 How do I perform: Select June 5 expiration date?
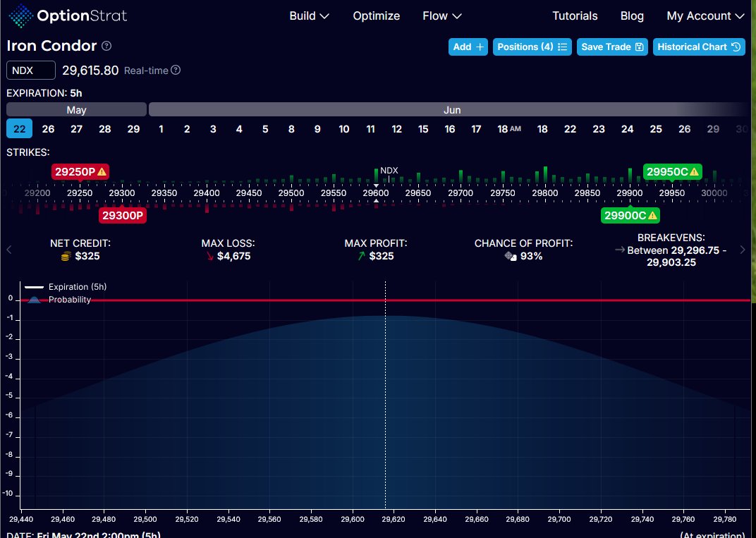click(x=264, y=129)
